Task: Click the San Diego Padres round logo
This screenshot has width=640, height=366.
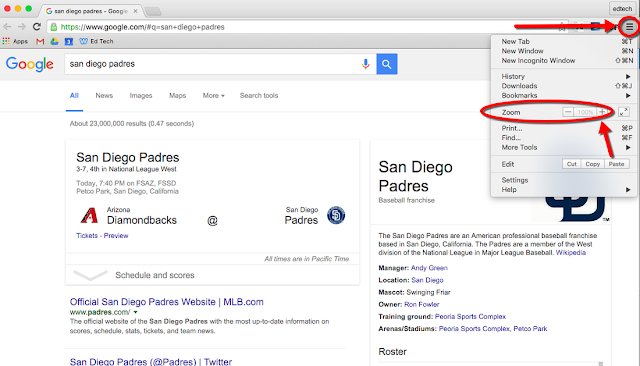Action: (x=336, y=215)
